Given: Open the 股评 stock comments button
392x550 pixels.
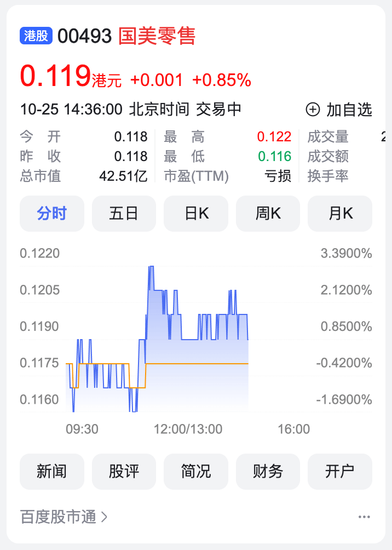Looking at the screenshot, I should tap(124, 472).
